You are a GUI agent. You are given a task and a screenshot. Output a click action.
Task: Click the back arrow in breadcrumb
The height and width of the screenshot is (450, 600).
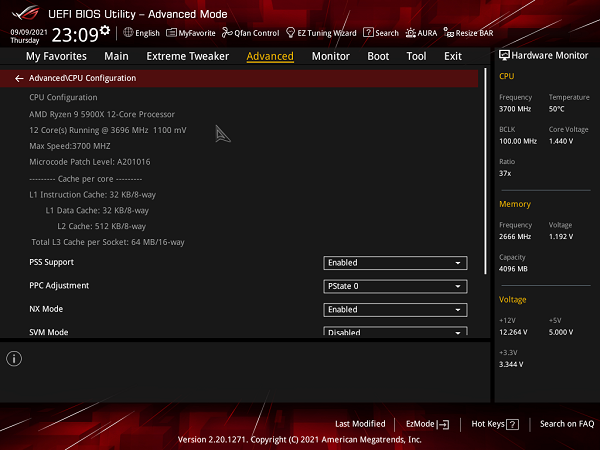tap(19, 78)
